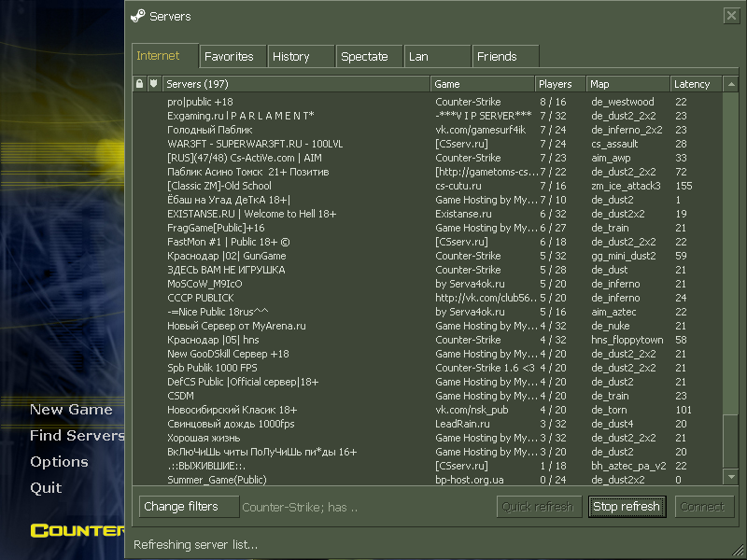
Task: Sort list by Latency column header
Action: (696, 84)
